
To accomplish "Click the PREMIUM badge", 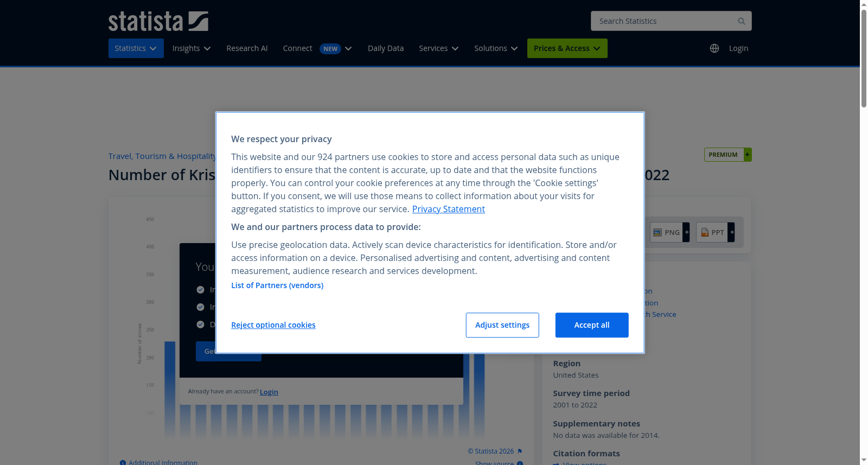I will coord(727,155).
